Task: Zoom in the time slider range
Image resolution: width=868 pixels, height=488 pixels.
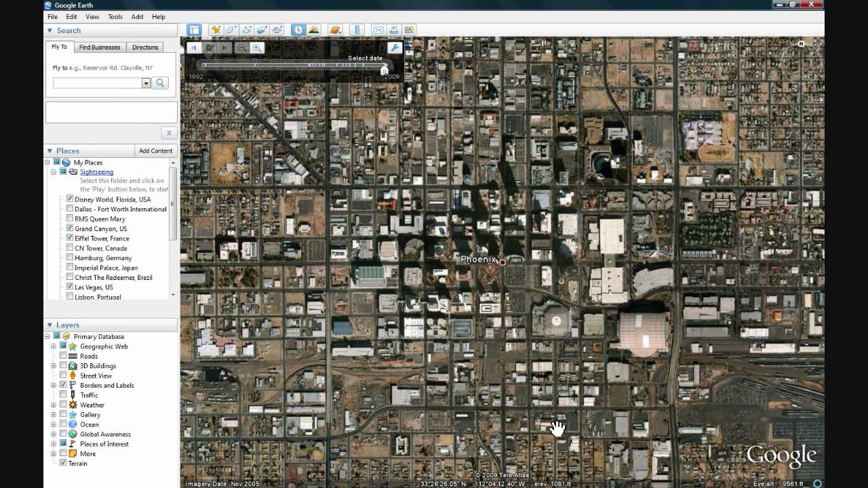Action: (x=257, y=47)
